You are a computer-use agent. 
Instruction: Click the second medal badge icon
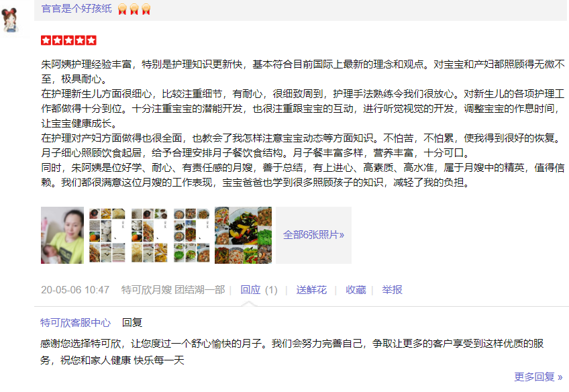pos(134,9)
